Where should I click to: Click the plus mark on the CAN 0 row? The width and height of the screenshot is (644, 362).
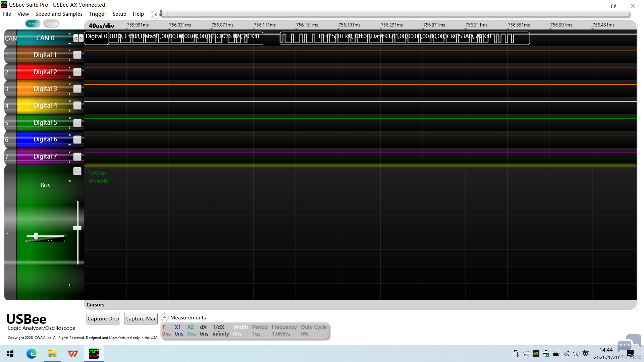tap(70, 43)
